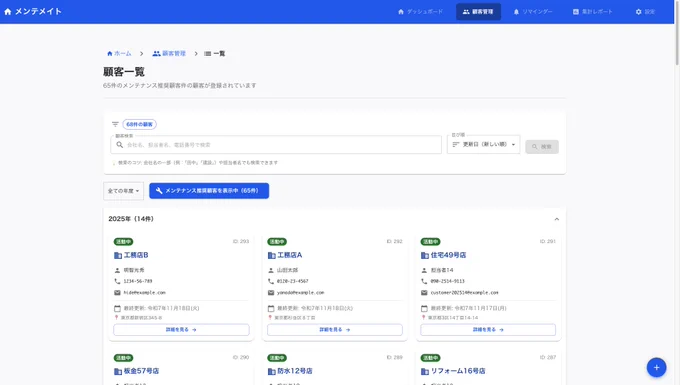
Task: Click the ID: 293 label
Action: pyautogui.click(x=241, y=241)
